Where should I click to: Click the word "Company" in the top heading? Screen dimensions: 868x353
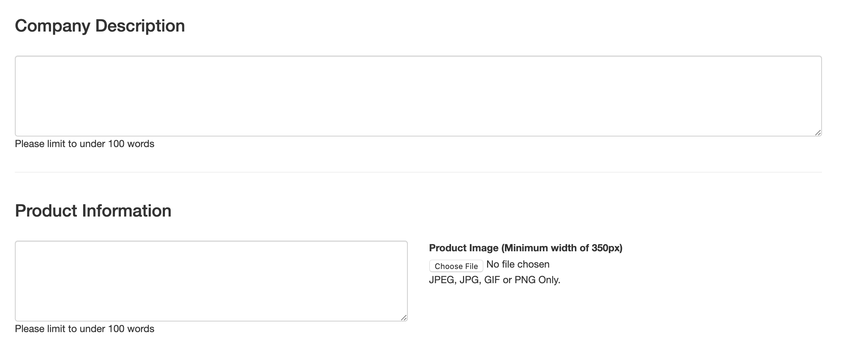tap(52, 26)
